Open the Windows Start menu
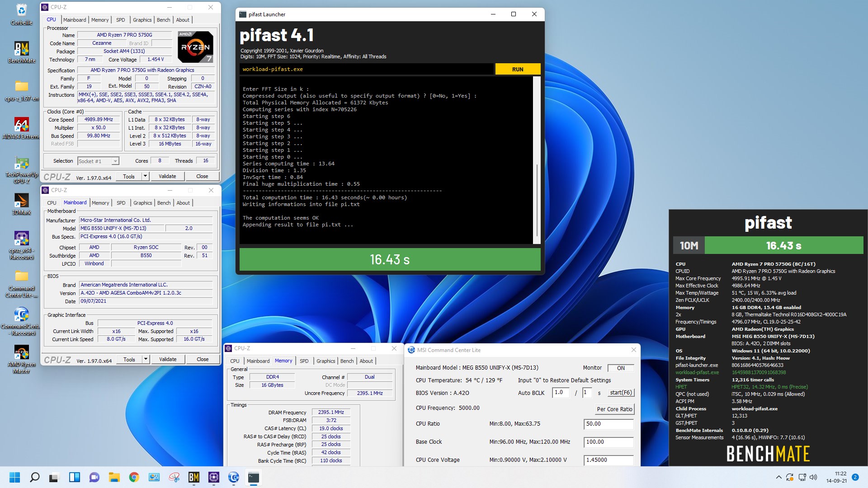The image size is (868, 488). (14, 477)
